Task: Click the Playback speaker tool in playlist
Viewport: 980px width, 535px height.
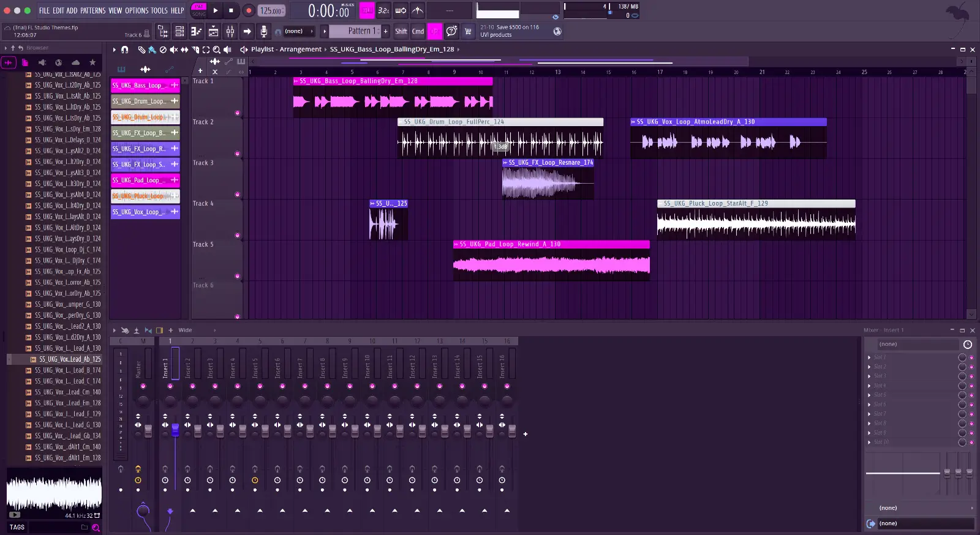Action: (x=227, y=50)
